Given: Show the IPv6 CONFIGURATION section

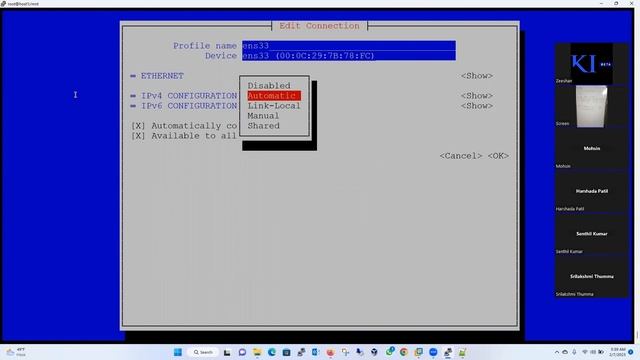Looking at the screenshot, I should point(477,106).
